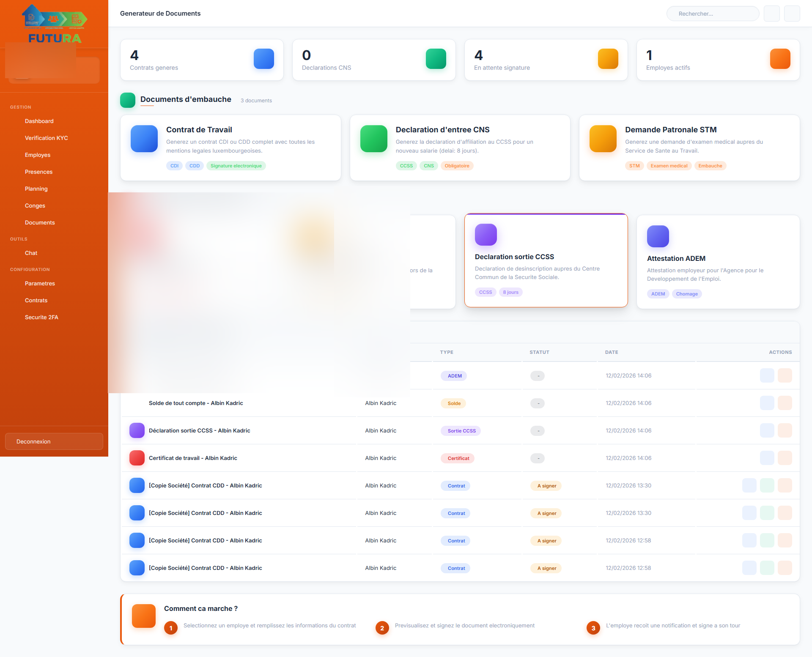Click the purple Declaration sortie CCSS card icon

tap(486, 235)
